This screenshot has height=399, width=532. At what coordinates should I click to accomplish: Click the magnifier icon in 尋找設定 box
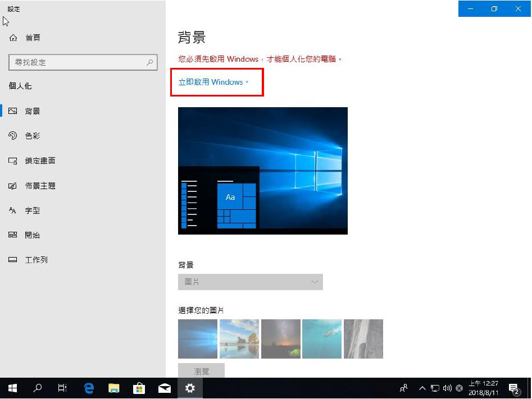pyautogui.click(x=149, y=62)
